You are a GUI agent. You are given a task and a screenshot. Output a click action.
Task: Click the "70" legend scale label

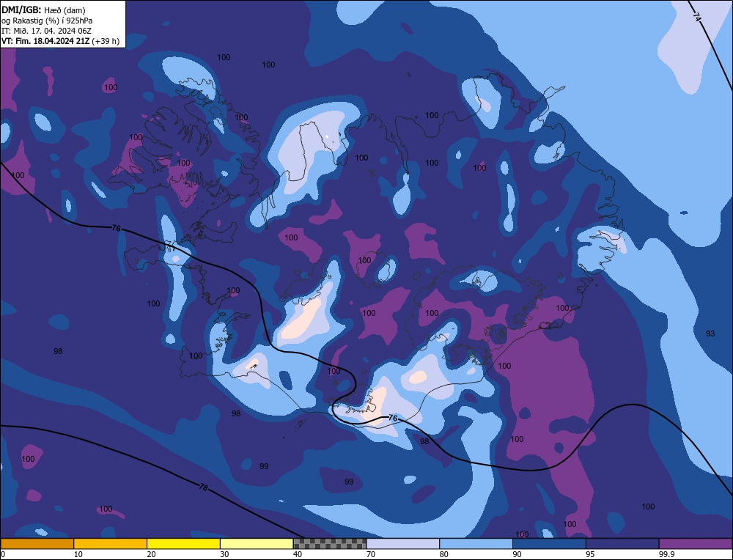[371, 554]
